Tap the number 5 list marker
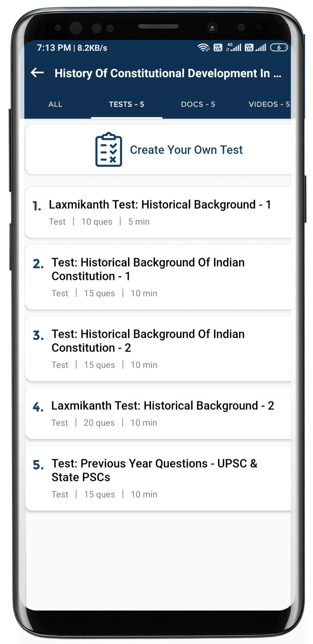The image size is (313, 644). click(x=38, y=465)
